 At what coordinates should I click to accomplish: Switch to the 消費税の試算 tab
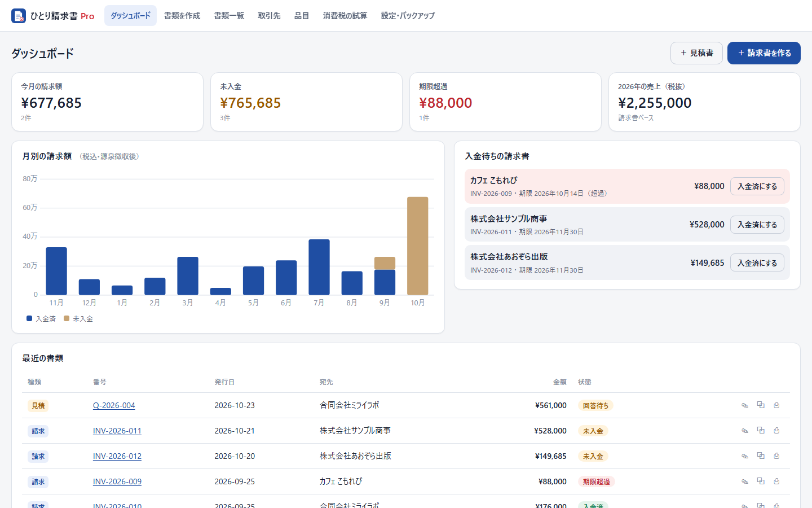click(345, 16)
